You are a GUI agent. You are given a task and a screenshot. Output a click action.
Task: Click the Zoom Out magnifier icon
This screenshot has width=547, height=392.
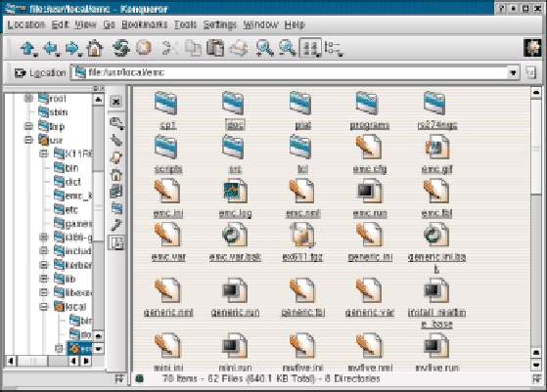(x=287, y=48)
